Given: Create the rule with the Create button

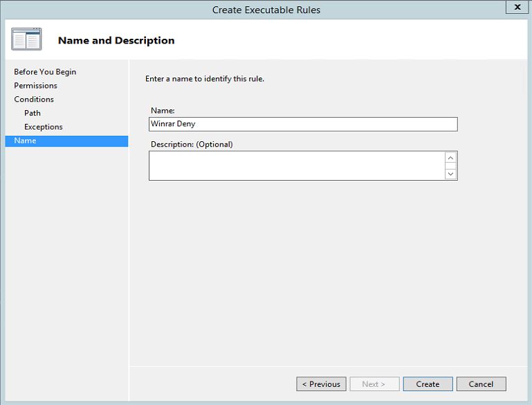Looking at the screenshot, I should pyautogui.click(x=428, y=384).
